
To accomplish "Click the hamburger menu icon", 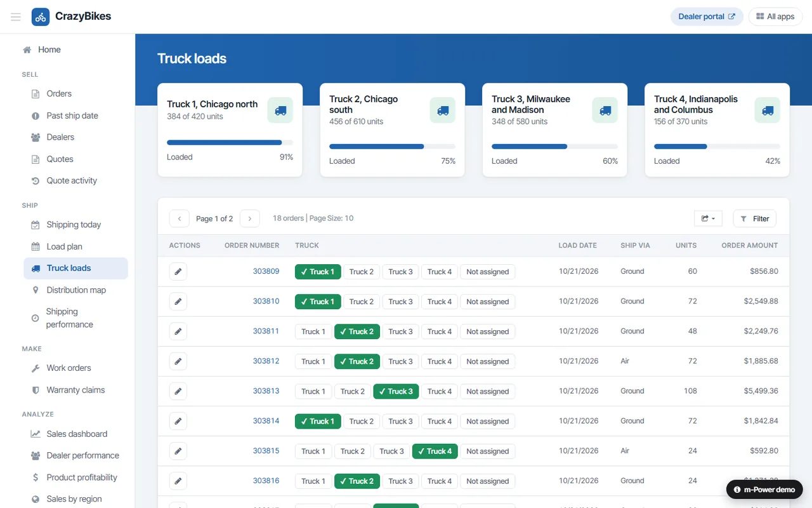I will [x=16, y=17].
